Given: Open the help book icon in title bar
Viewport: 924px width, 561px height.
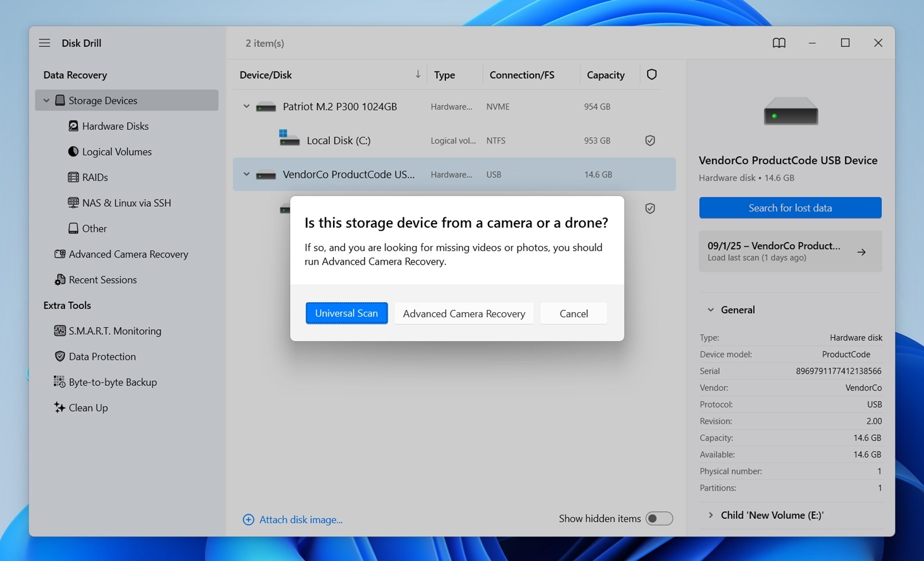Looking at the screenshot, I should coord(778,43).
